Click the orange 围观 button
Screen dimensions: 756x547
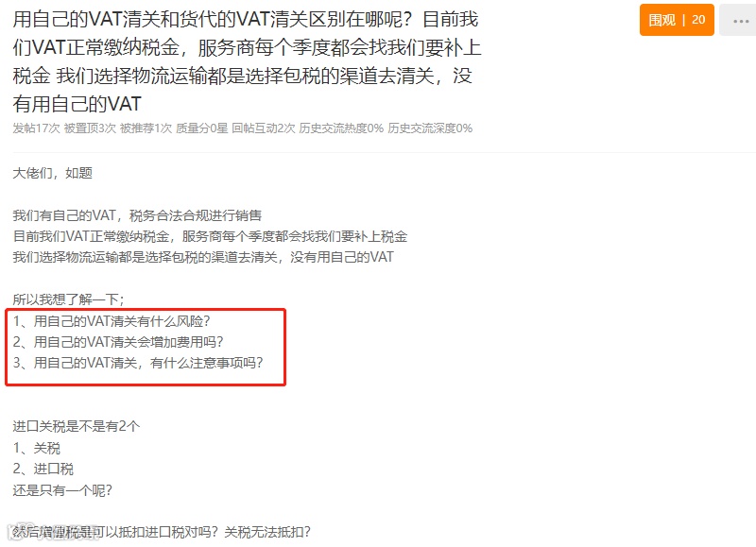pos(677,20)
